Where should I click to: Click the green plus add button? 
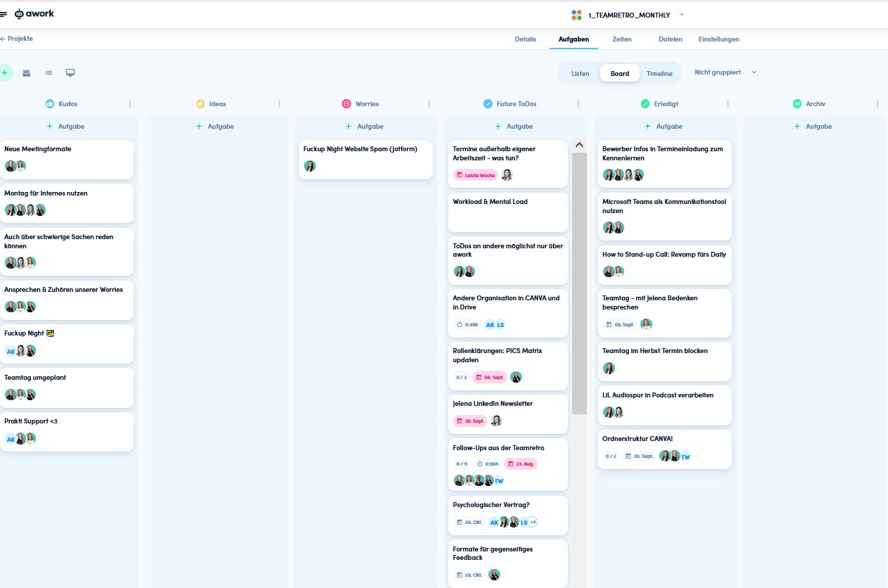click(x=5, y=72)
